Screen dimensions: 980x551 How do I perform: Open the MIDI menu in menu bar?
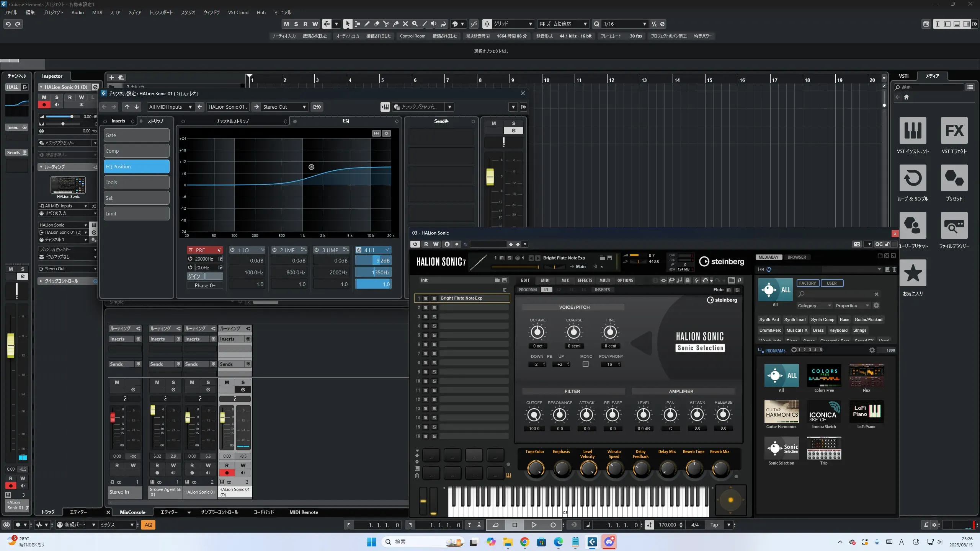(97, 13)
